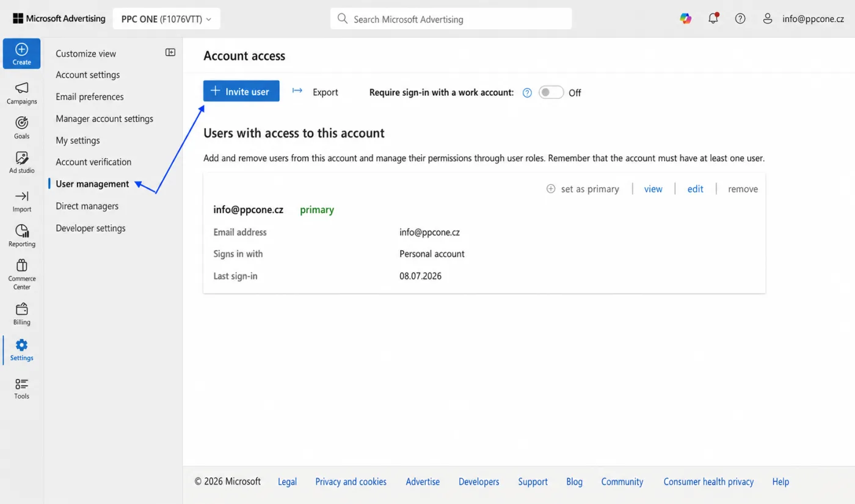Open Settings from the sidebar
The image size is (855, 504).
tap(21, 350)
